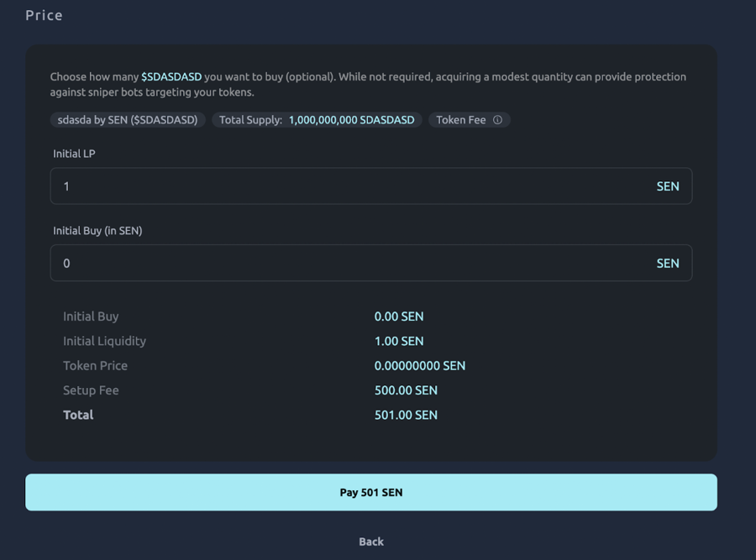This screenshot has height=560, width=756.
Task: Select the SEN label beside Initial Buy field
Action: click(x=668, y=263)
